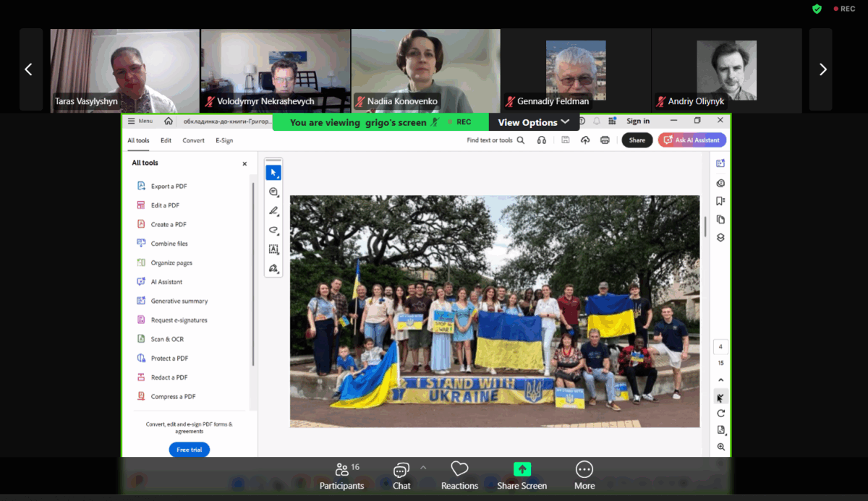
Task: Open the More options menu
Action: click(584, 476)
